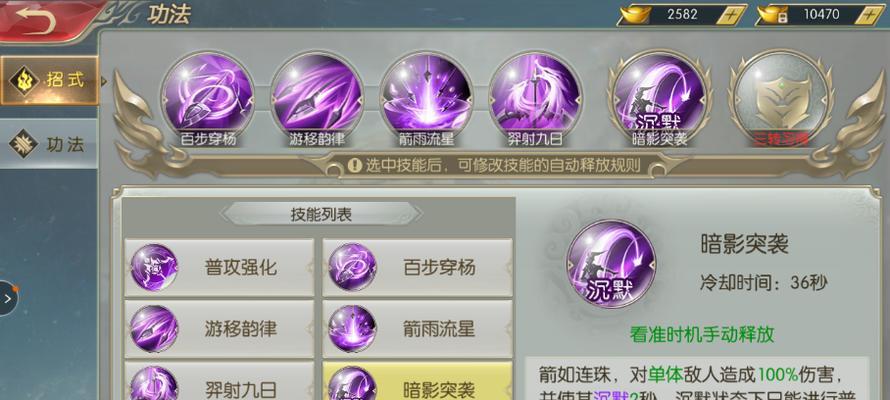Select the 百步穿杨 skill slot icon
This screenshot has height=400, width=890.
pyautogui.click(x=207, y=99)
